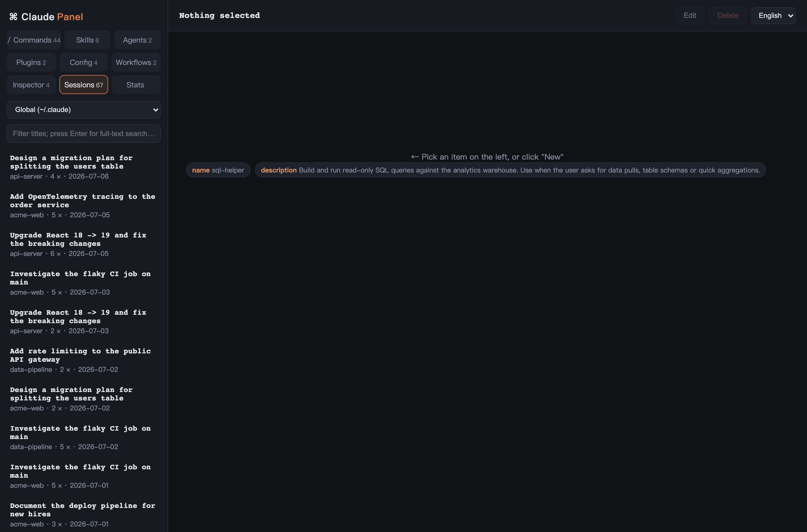This screenshot has height=532, width=807.
Task: Select the Plugins tab
Action: tap(31, 62)
